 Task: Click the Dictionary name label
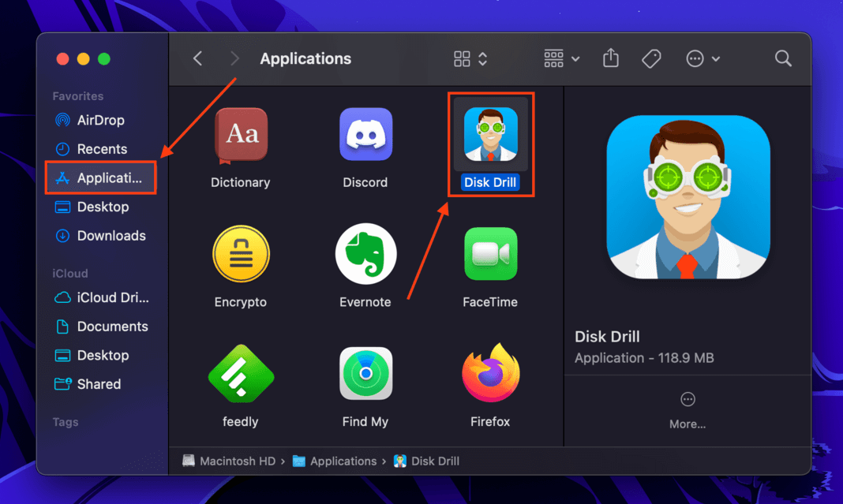tap(240, 183)
